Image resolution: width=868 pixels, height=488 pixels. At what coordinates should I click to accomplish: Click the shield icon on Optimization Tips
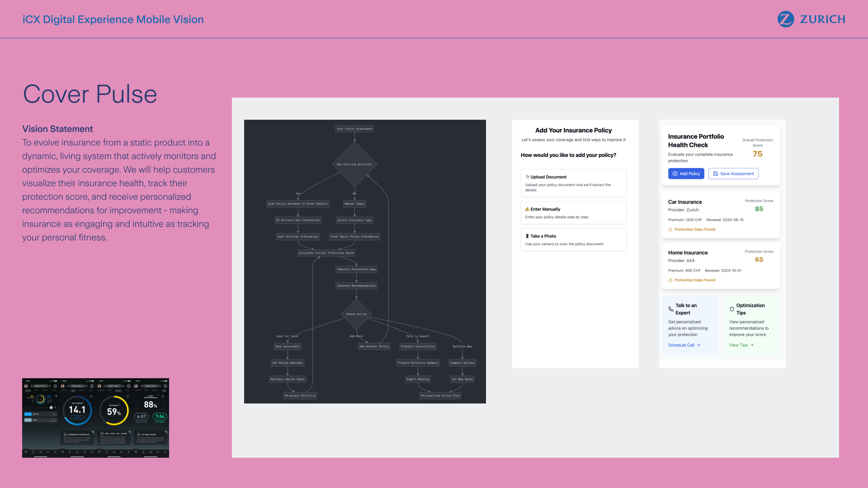click(x=732, y=309)
